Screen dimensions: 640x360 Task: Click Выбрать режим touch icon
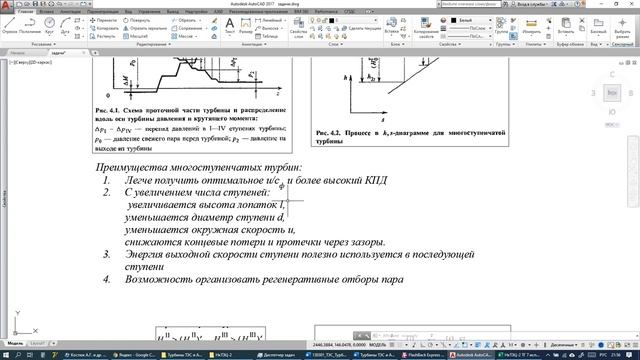(x=622, y=27)
